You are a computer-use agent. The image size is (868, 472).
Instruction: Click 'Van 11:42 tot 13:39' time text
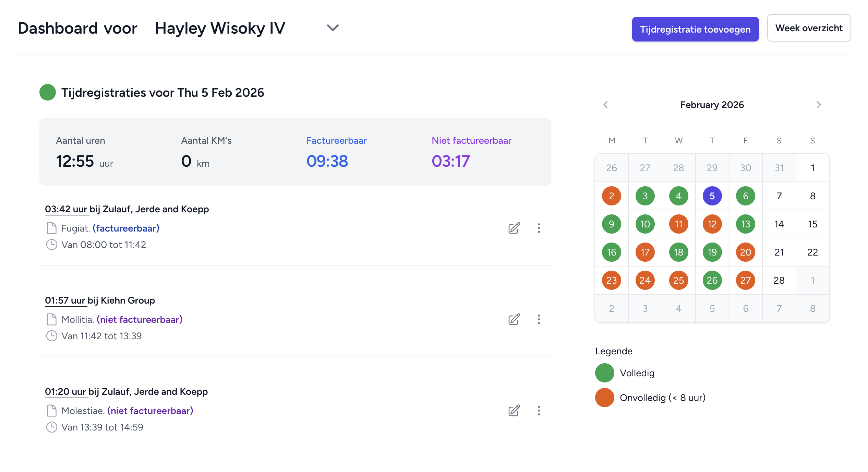coord(101,336)
